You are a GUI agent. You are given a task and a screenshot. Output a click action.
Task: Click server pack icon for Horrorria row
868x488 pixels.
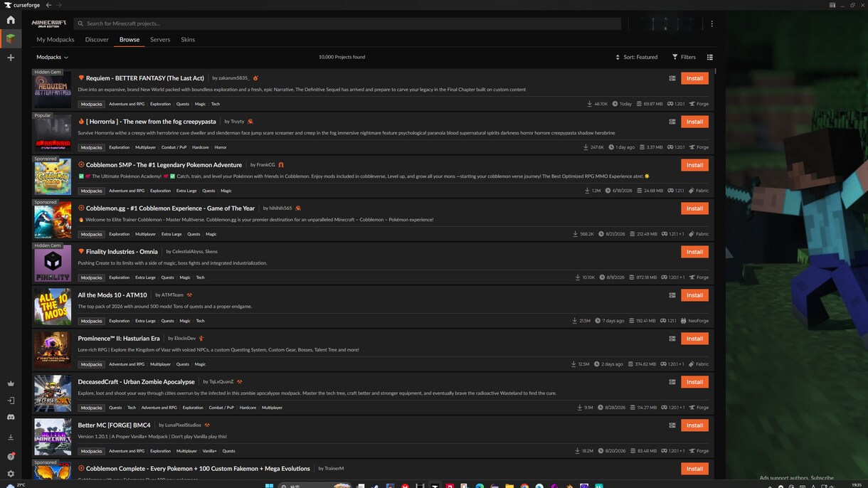672,122
